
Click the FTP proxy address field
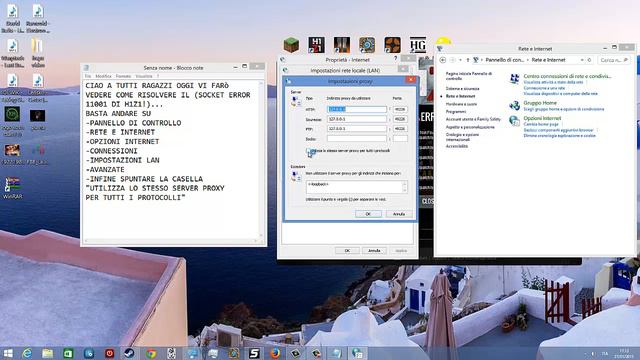pos(357,129)
